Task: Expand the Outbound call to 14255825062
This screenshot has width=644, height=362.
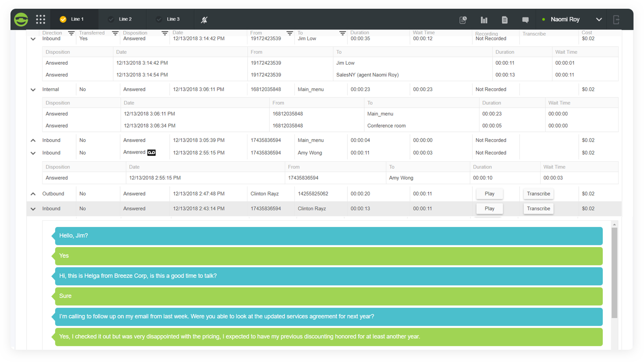Action: [33, 194]
